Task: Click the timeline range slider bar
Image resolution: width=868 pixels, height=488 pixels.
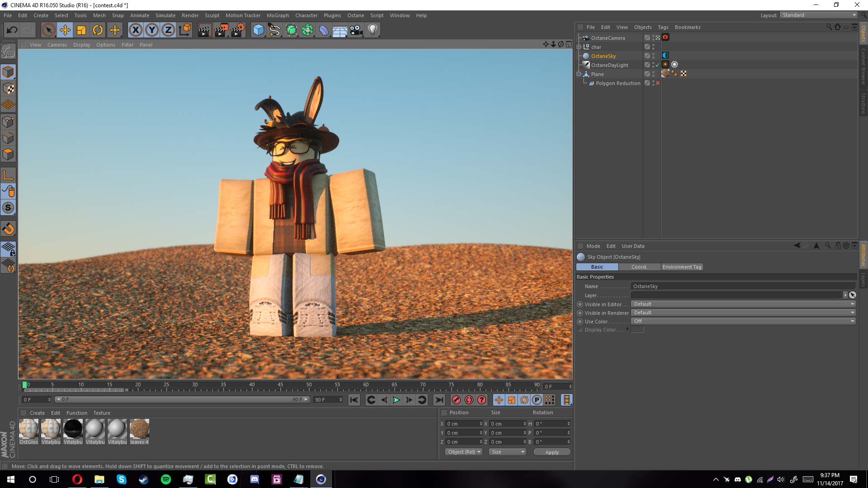Action: point(182,399)
